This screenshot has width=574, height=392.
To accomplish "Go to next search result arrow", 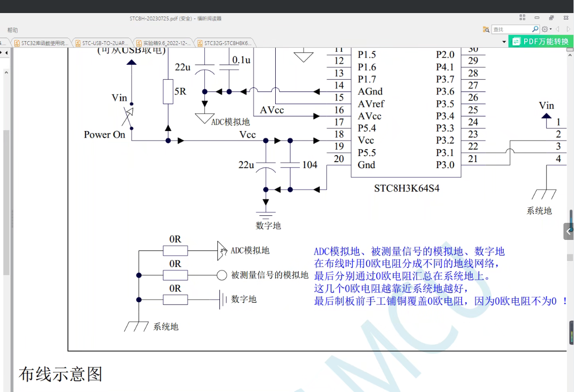I will coord(568,29).
